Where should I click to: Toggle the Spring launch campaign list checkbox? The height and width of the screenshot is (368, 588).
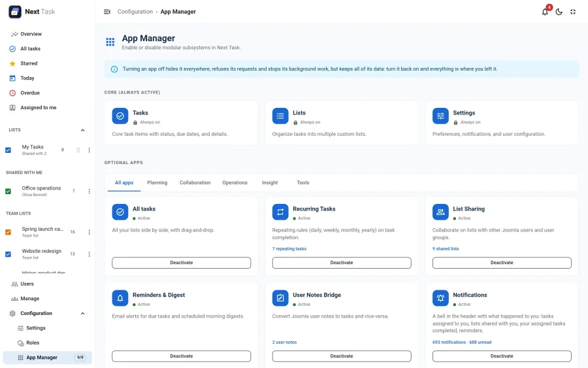pos(8,232)
